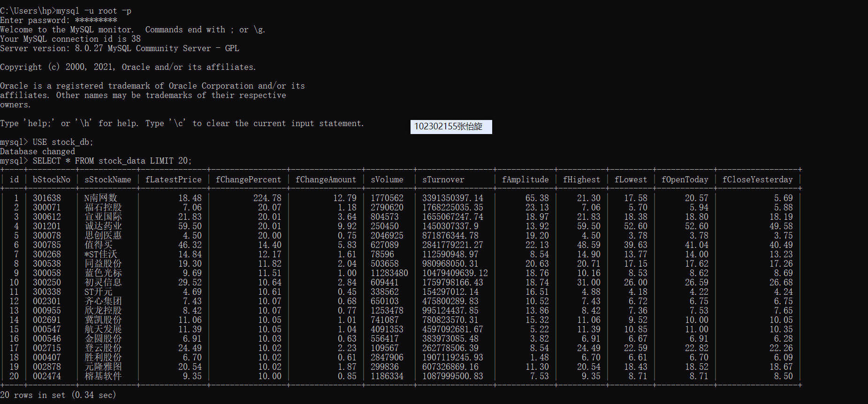Viewport: 868px width, 404px height.
Task: Click the change percent value 224.78
Action: click(x=267, y=198)
